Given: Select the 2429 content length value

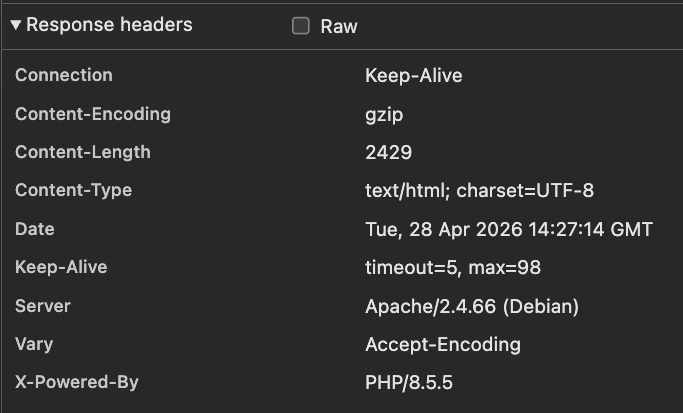Looking at the screenshot, I should pyautogui.click(x=388, y=153).
